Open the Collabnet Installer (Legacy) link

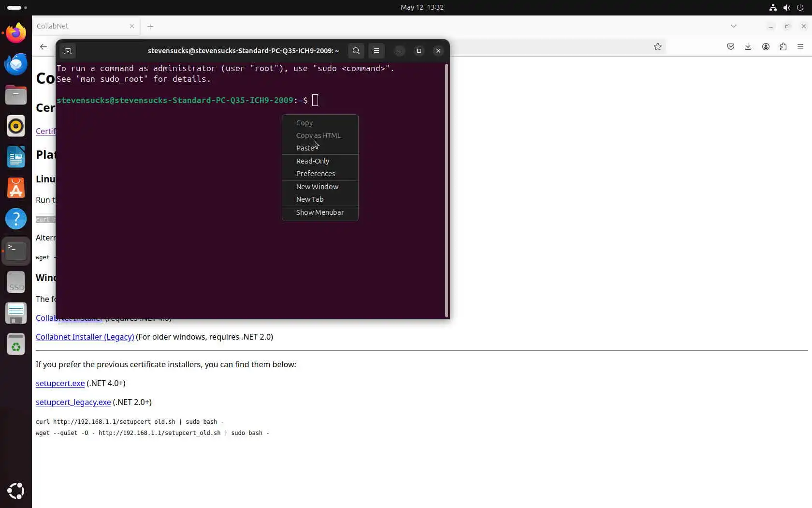click(x=85, y=337)
